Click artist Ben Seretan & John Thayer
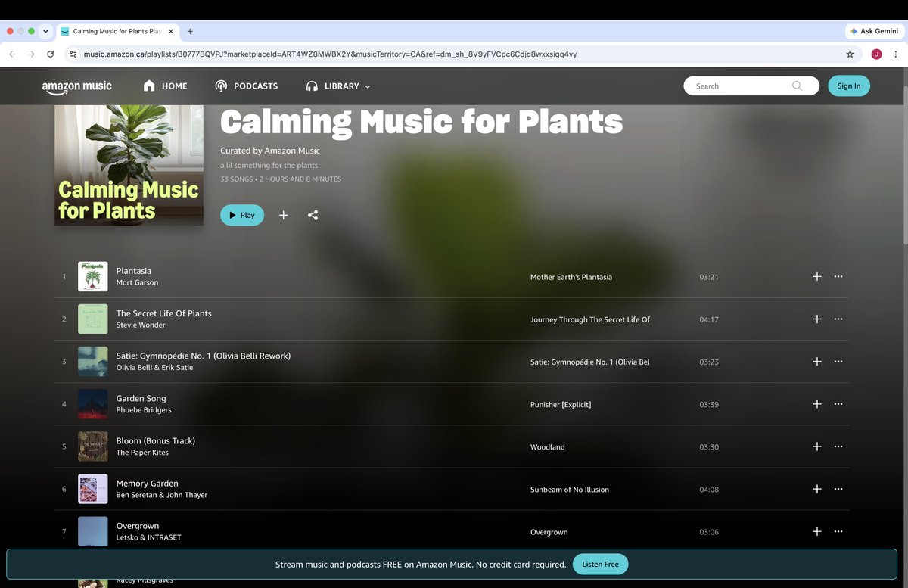The width and height of the screenshot is (908, 588). (x=162, y=495)
